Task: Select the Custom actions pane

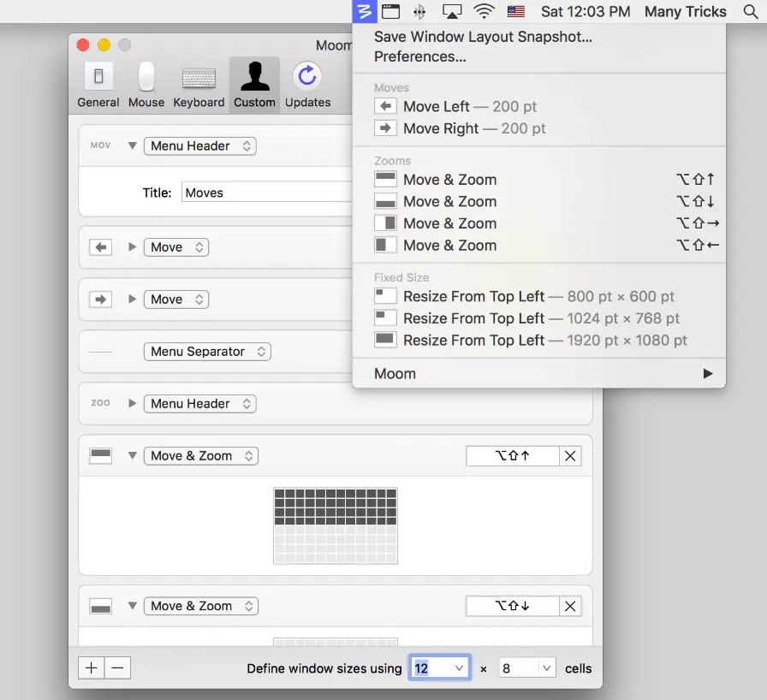Action: (254, 84)
